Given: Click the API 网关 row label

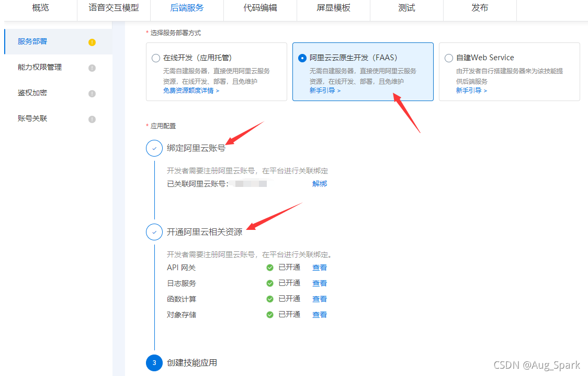Looking at the screenshot, I should 181,268.
